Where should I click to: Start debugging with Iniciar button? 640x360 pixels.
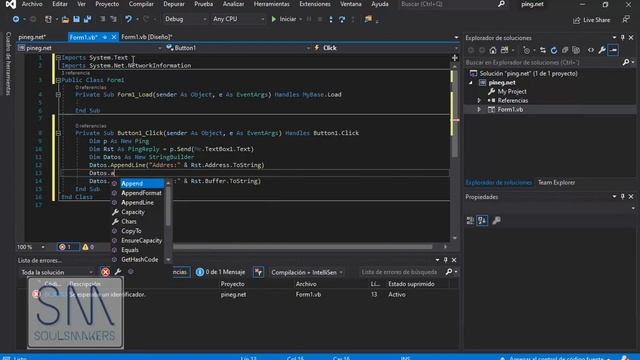[x=284, y=19]
